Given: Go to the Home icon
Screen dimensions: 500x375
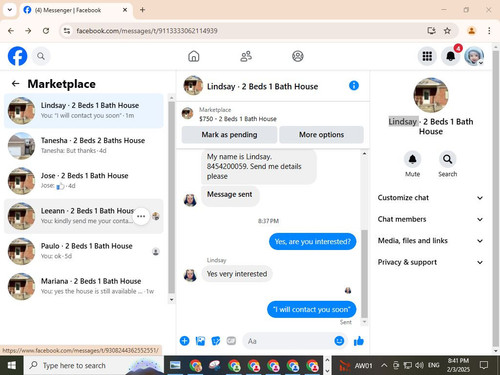Looking at the screenshot, I should pos(194,56).
